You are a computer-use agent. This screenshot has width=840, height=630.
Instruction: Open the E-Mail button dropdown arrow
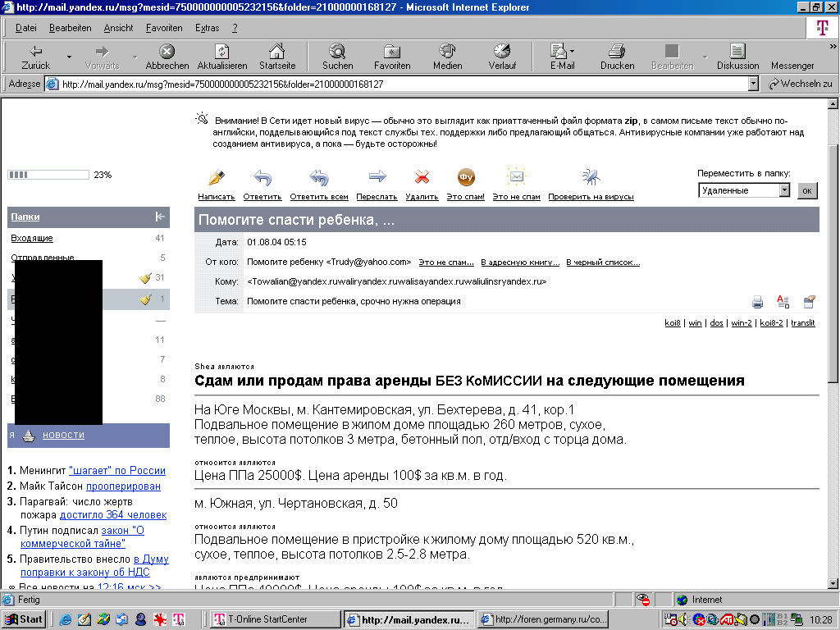pyautogui.click(x=572, y=52)
